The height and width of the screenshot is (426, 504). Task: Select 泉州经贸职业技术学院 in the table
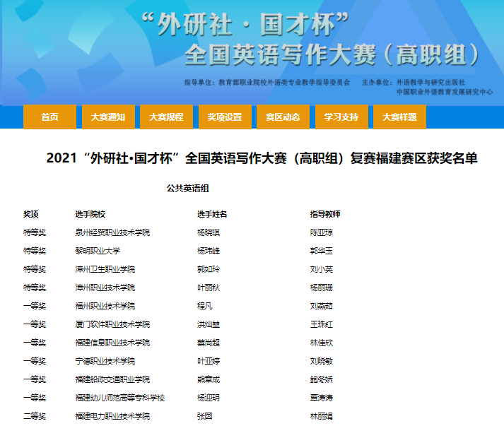point(112,232)
